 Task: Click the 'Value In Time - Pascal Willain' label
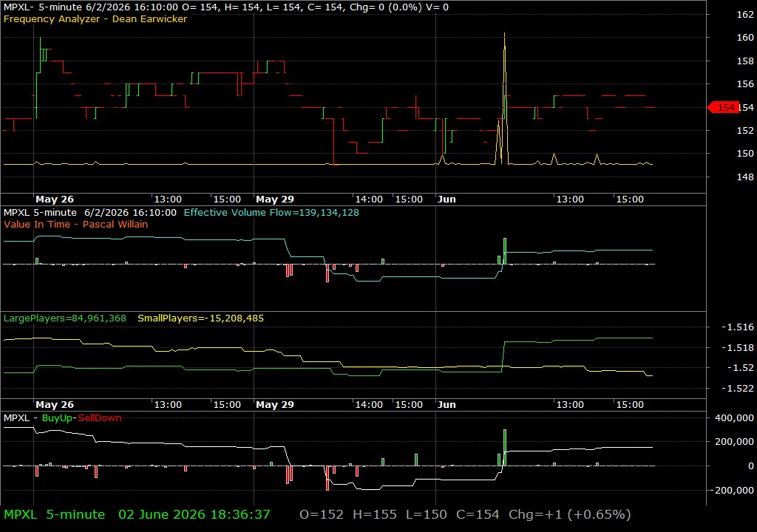(76, 224)
